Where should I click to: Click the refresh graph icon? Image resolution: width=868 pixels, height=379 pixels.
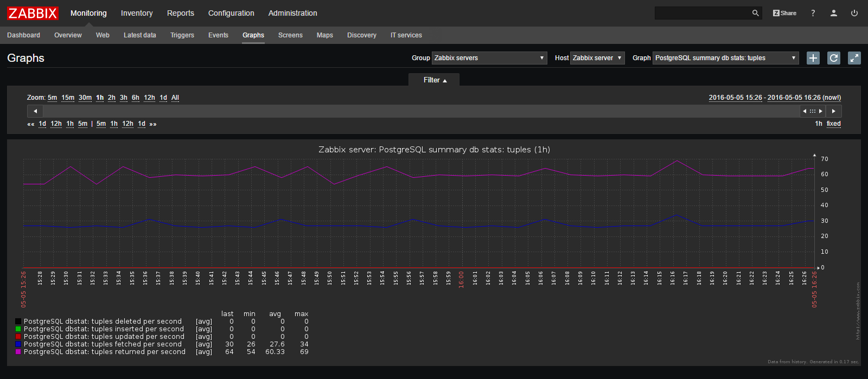(x=834, y=58)
